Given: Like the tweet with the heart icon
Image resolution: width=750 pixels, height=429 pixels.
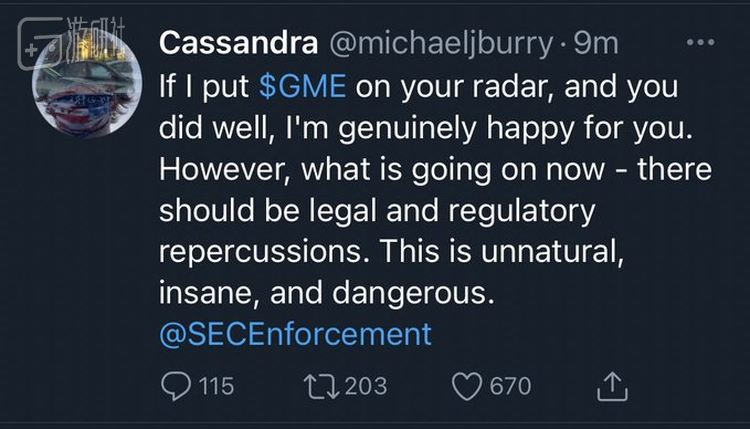Looking at the screenshot, I should (468, 385).
